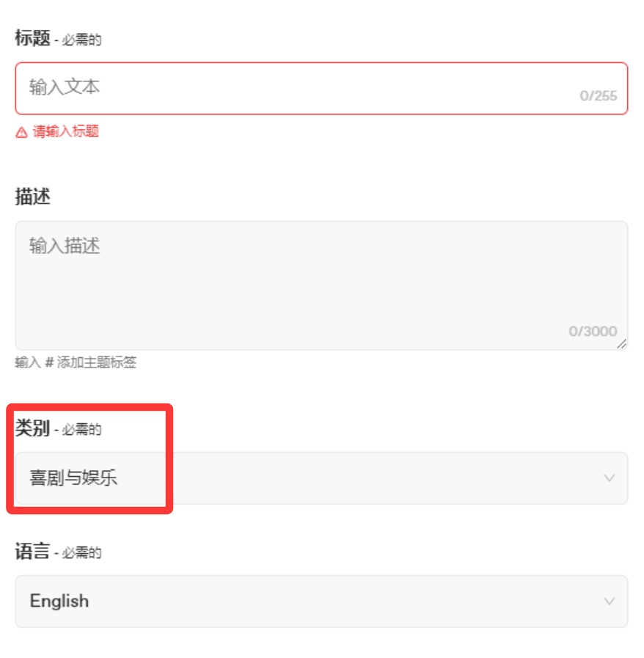This screenshot has width=644, height=658.
Task: Click the 描述 textarea resize handle
Action: [x=621, y=343]
